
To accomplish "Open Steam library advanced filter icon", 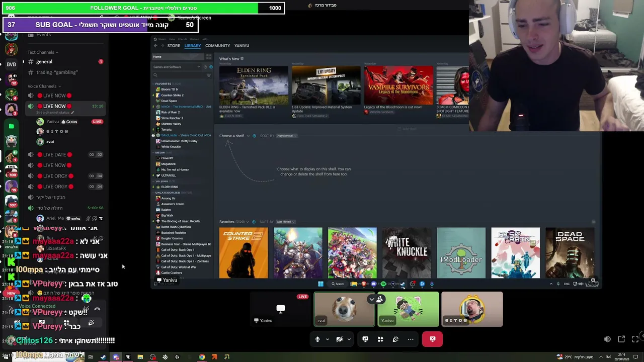I will (209, 75).
